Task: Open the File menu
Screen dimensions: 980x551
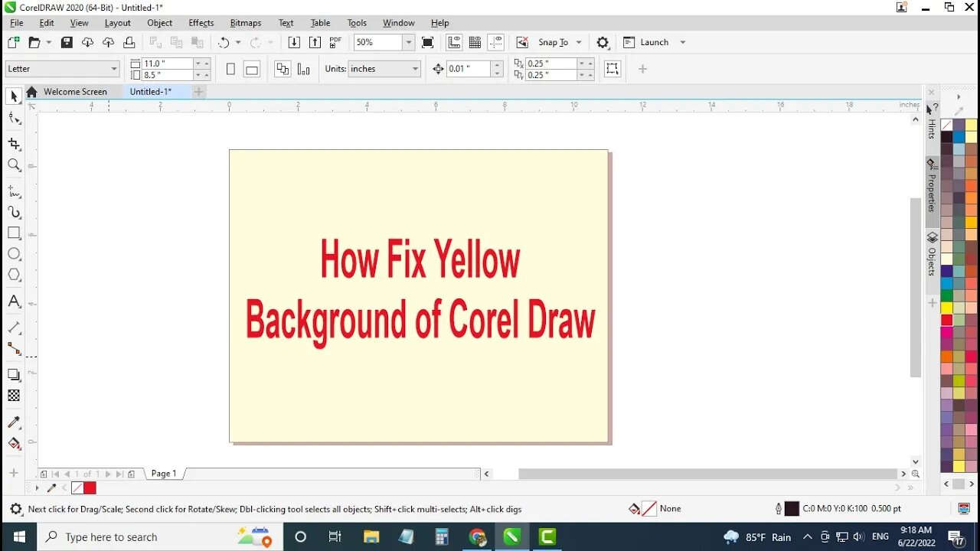Action: pyautogui.click(x=16, y=23)
